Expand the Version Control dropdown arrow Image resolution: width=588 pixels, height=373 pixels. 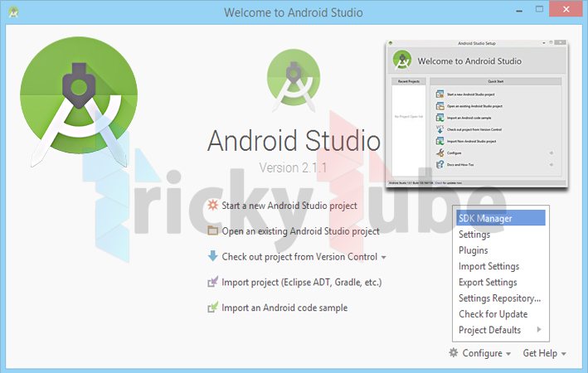[384, 258]
